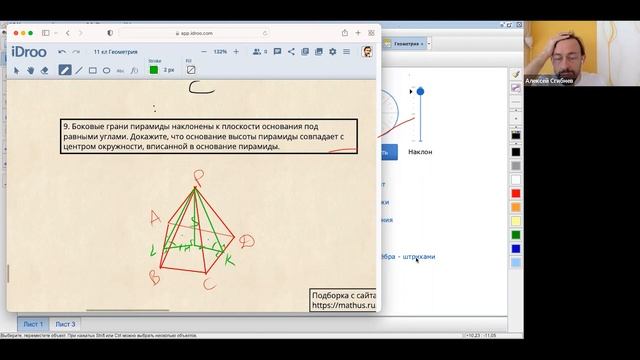The image size is (640, 360).
Task: Select the eraser tool
Action: point(45,70)
